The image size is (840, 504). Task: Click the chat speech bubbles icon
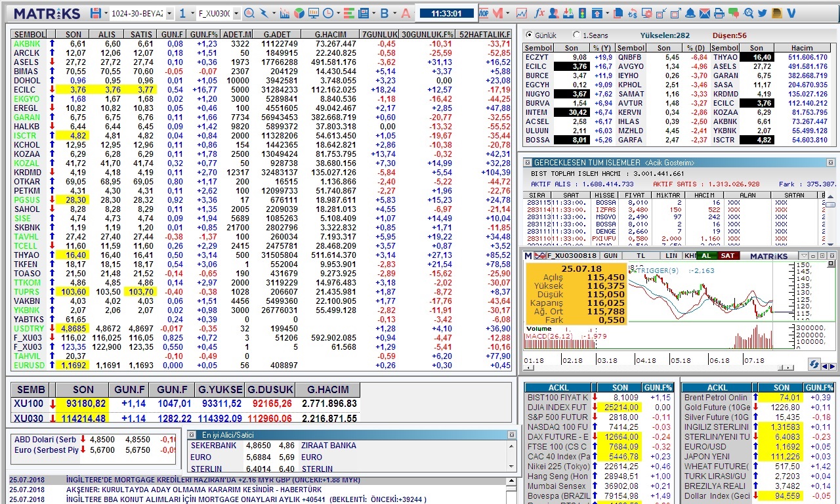(x=733, y=13)
